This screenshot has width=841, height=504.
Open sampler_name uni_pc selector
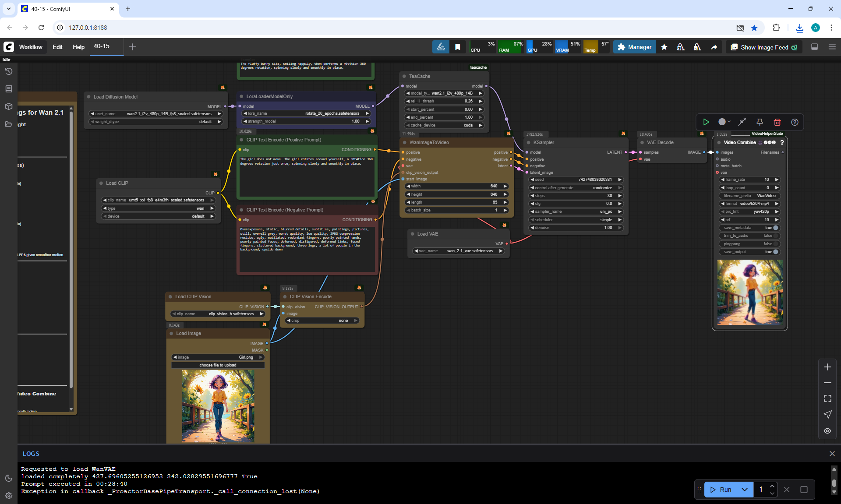click(576, 211)
